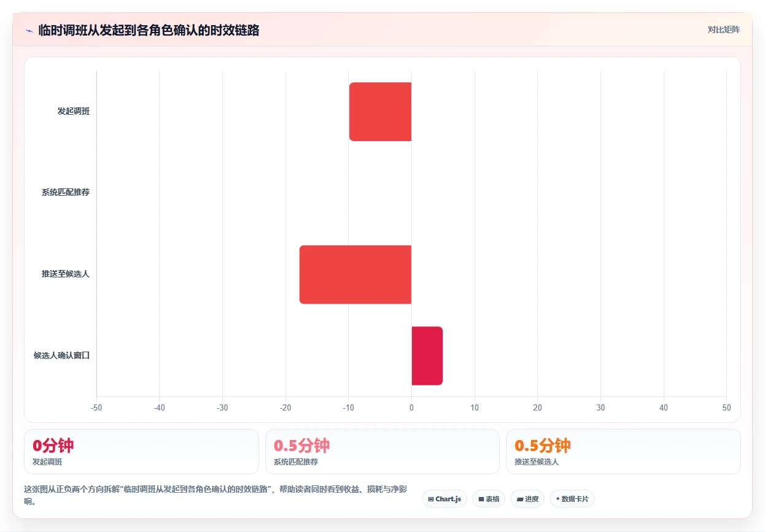Screen dimensions: 765x532
Task: Click the x-axis tick labeled 0
Action: 411,408
